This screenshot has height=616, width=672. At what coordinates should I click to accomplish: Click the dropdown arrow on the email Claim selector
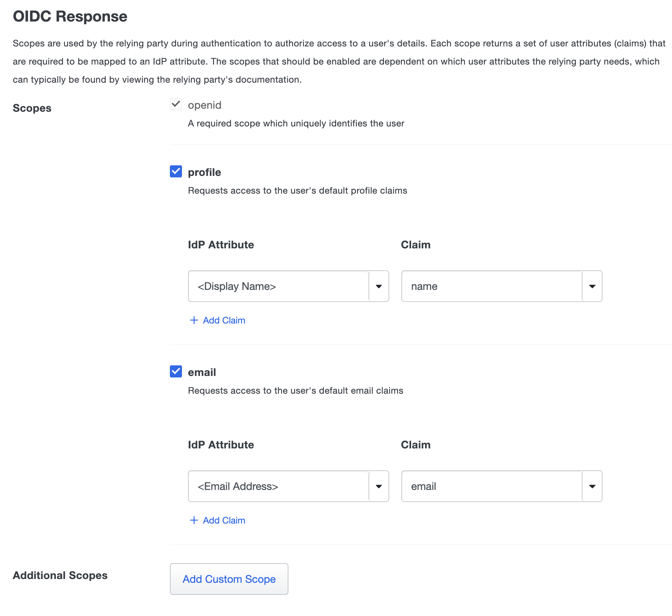point(592,486)
